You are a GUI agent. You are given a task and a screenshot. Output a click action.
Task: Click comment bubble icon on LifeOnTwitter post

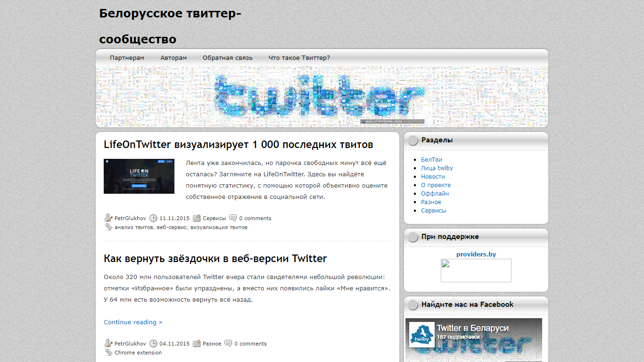coord(233,218)
